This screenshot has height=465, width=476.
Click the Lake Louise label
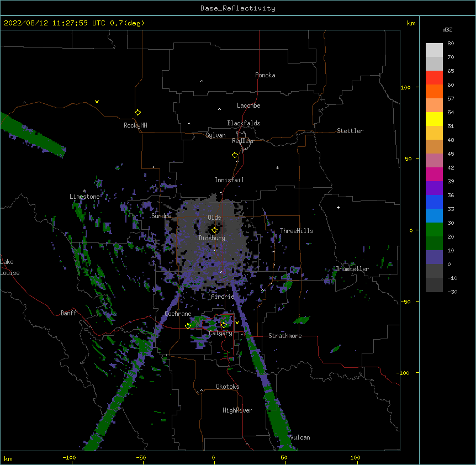pos(9,267)
